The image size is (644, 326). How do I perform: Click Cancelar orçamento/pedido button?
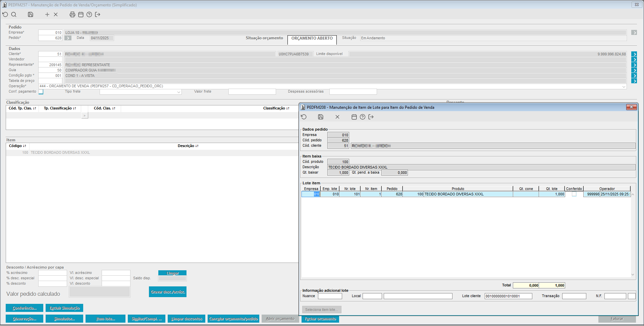[x=233, y=319]
